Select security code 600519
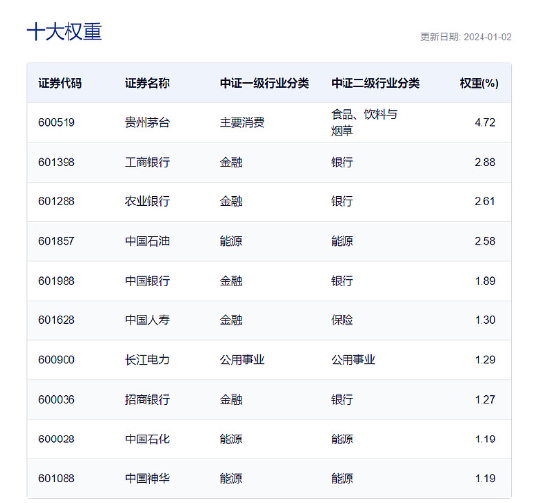Screen dimensions: 550x503 coord(56,122)
